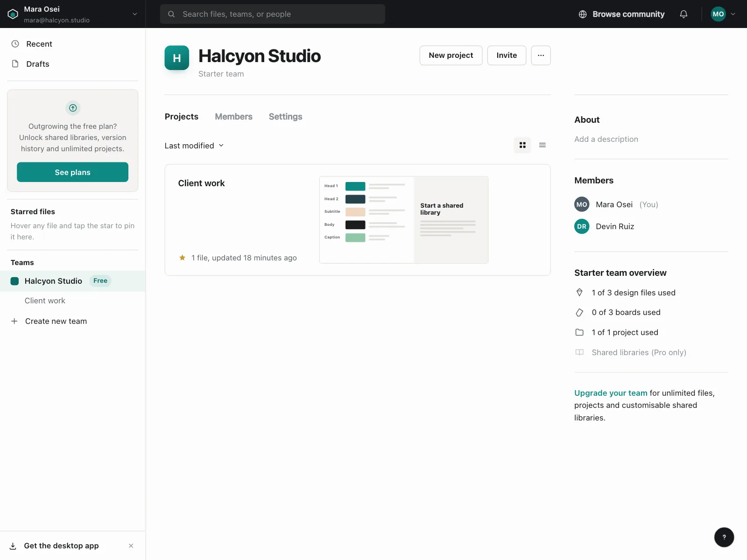Viewport: 747px width, 560px height.
Task: Open the help question mark button
Action: coord(724,537)
